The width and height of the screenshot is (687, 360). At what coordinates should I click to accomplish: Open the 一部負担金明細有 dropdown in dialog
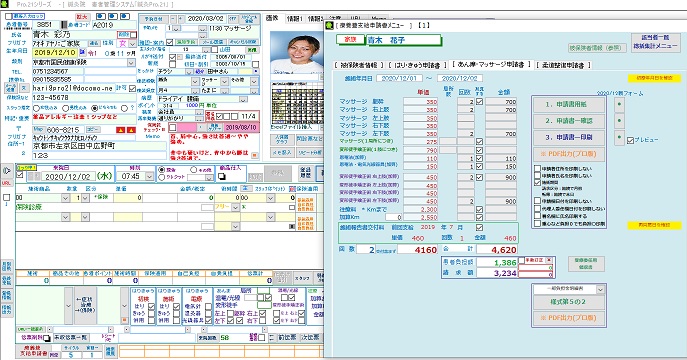point(600,289)
